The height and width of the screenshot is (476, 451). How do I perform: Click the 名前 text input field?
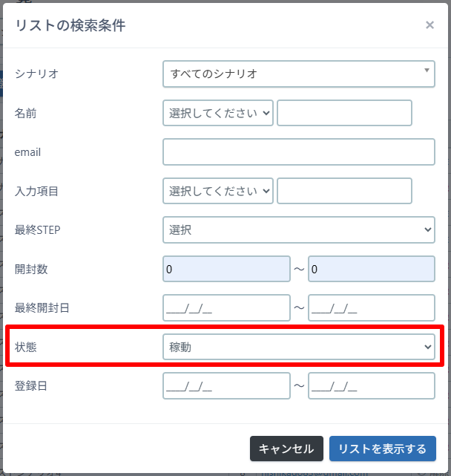pos(344,114)
